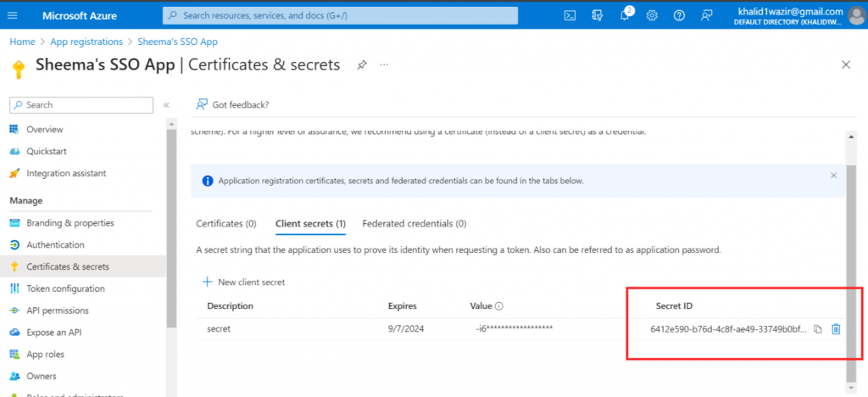Click the left sidebar scrollbar
The image size is (868, 397).
pyautogui.click(x=171, y=227)
